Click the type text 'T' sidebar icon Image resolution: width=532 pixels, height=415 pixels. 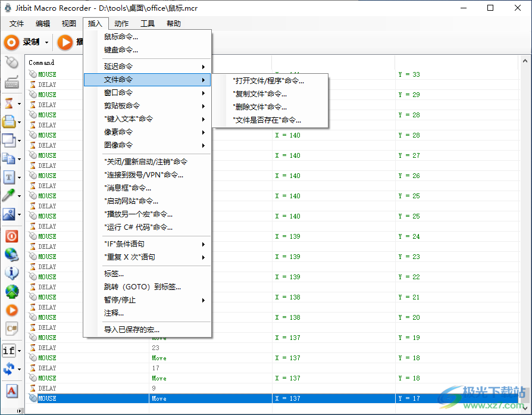9,177
